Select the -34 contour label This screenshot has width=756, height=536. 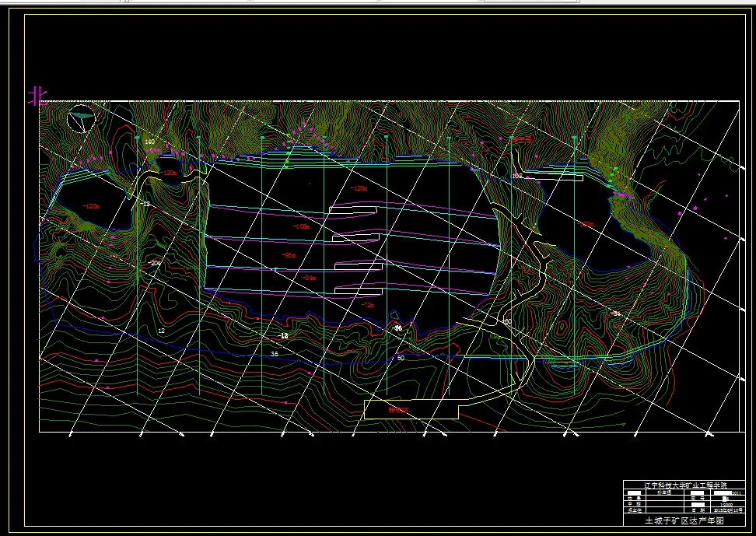(616, 314)
